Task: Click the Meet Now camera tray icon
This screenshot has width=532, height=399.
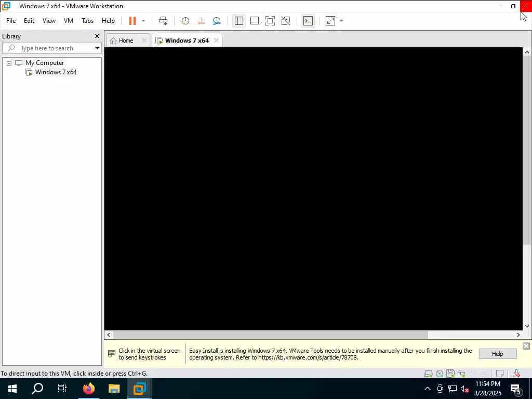Action: click(440, 389)
